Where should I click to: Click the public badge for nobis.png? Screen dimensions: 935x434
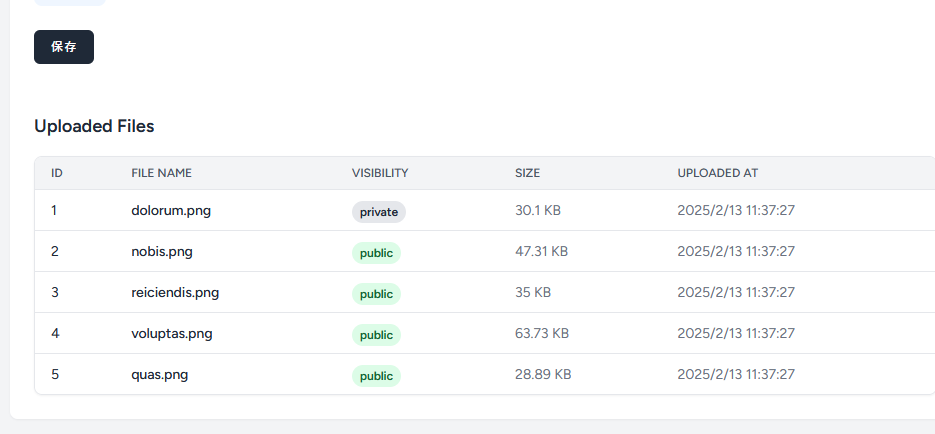coord(376,253)
